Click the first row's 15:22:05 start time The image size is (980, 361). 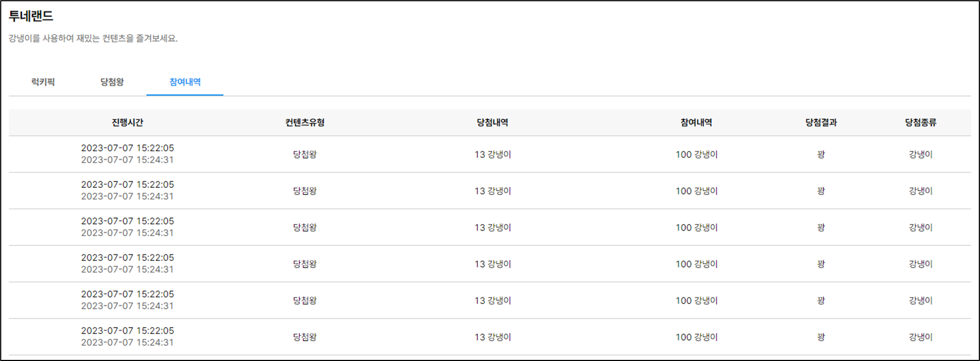pos(127,148)
